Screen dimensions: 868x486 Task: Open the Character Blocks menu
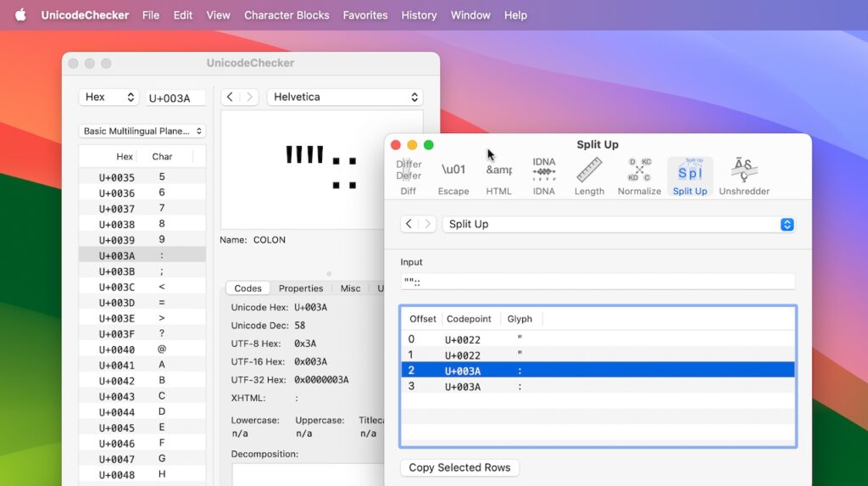(287, 15)
